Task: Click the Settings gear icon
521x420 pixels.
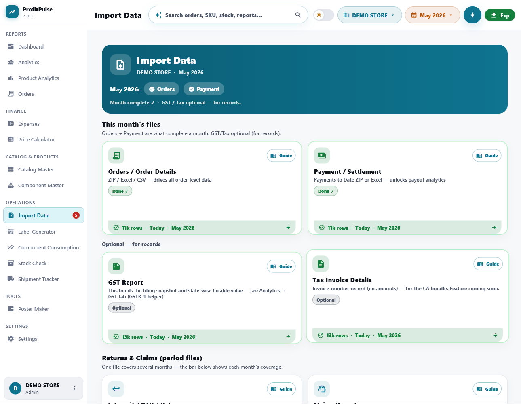Action: coord(11,339)
